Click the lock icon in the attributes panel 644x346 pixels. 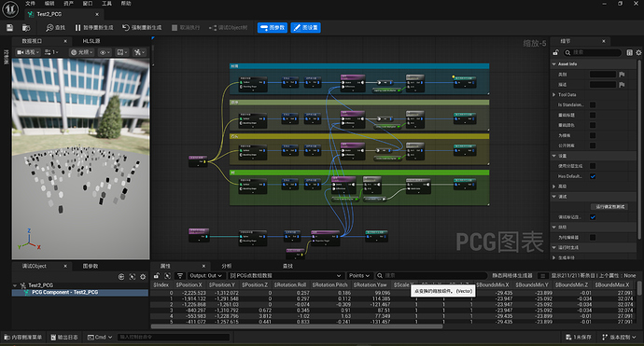pyautogui.click(x=157, y=275)
